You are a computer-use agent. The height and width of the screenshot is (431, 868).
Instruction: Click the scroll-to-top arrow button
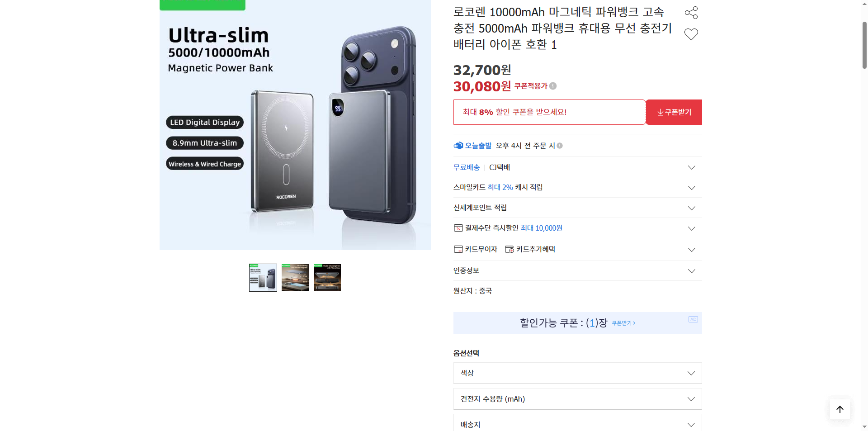coord(840,409)
